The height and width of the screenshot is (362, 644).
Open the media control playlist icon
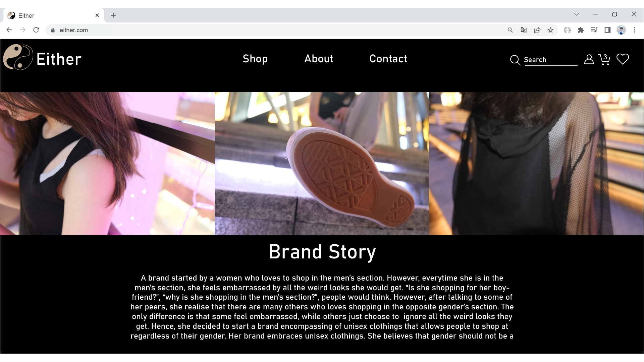pyautogui.click(x=594, y=30)
